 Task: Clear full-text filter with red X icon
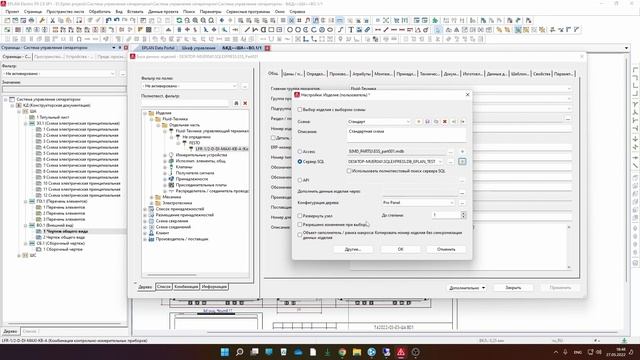click(245, 103)
